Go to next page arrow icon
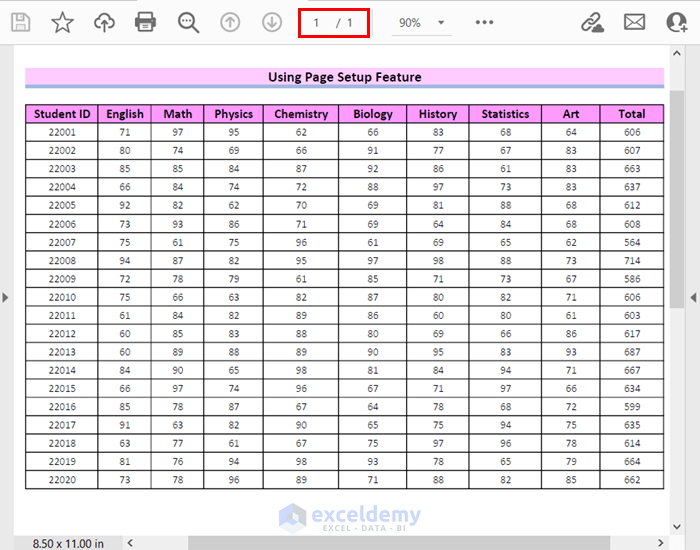The height and width of the screenshot is (550, 700). (272, 22)
